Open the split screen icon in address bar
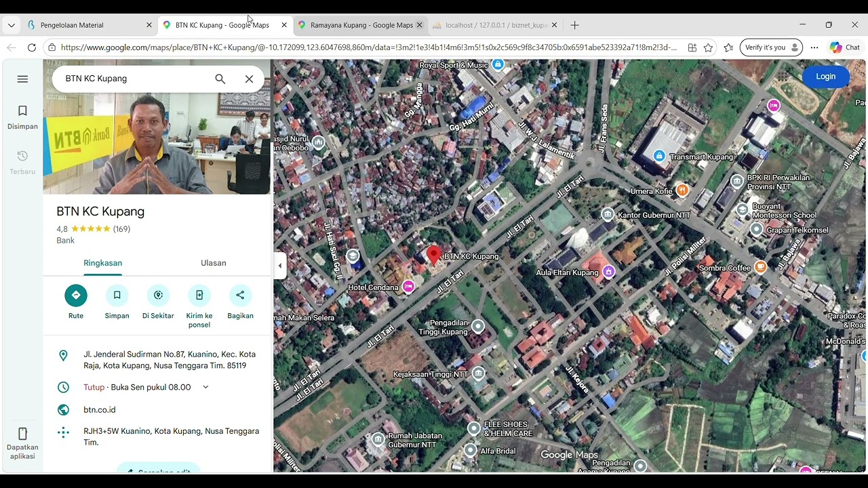The image size is (868, 488). point(692,47)
